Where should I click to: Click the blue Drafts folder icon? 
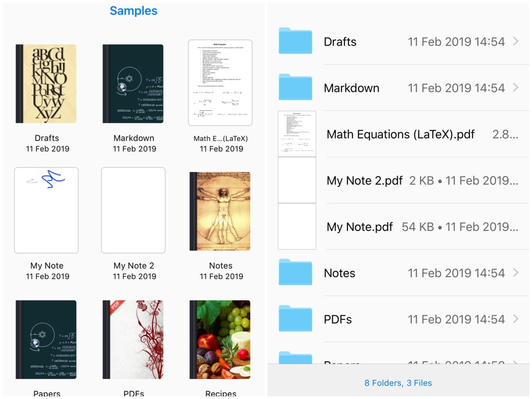pos(295,42)
